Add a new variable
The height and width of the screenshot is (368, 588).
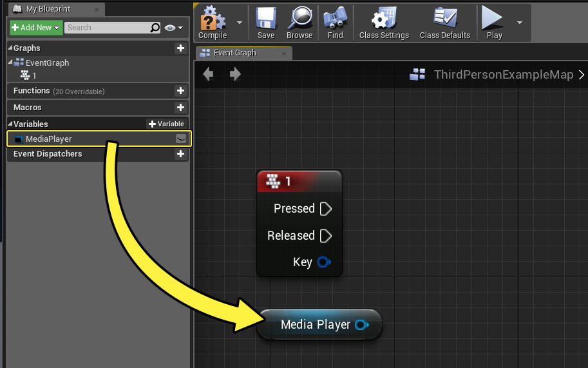click(x=166, y=124)
